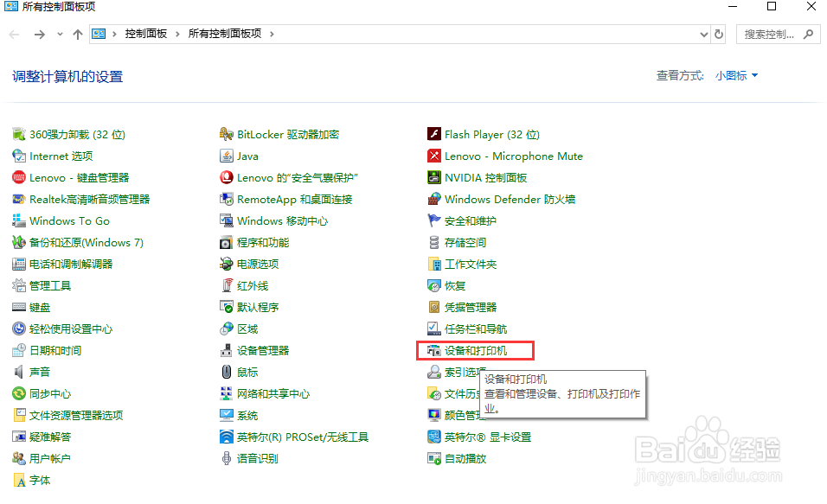Click the 声音 speaker icon
This screenshot has width=827, height=504.
pyautogui.click(x=19, y=373)
